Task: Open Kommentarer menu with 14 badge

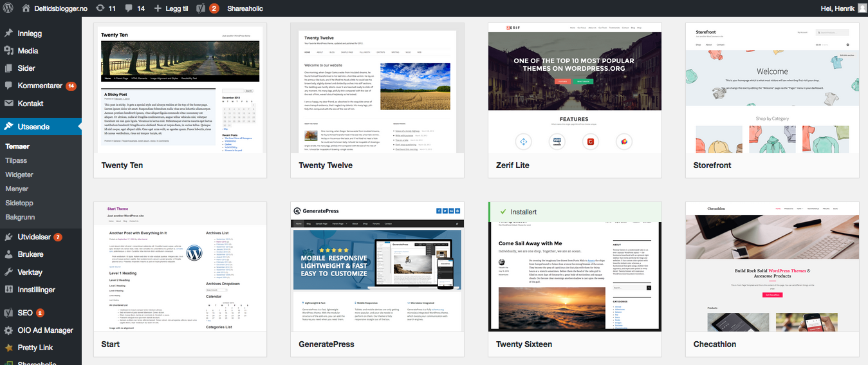Action: point(41,86)
